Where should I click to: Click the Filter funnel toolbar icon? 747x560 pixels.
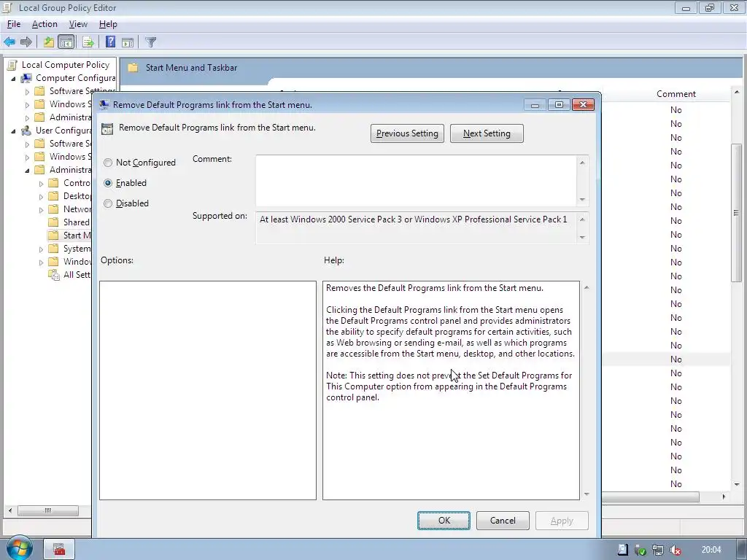click(151, 42)
